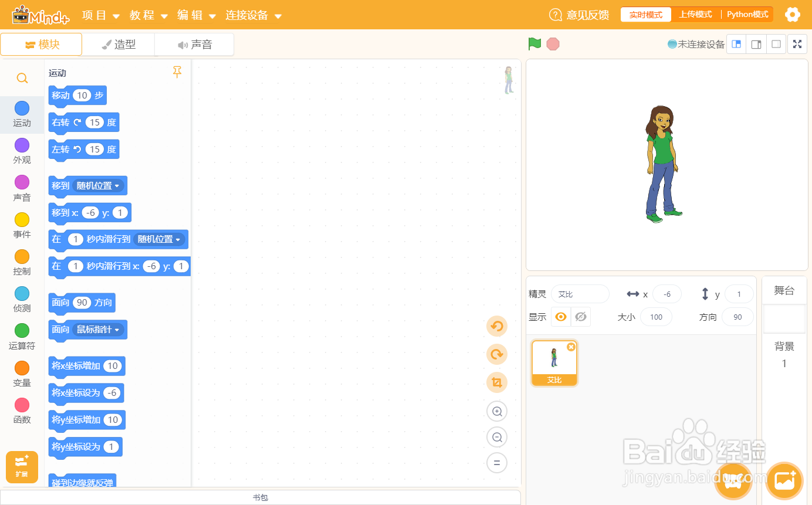812x505 pixels.
Task: Click 未连接设备 device status
Action: (696, 44)
